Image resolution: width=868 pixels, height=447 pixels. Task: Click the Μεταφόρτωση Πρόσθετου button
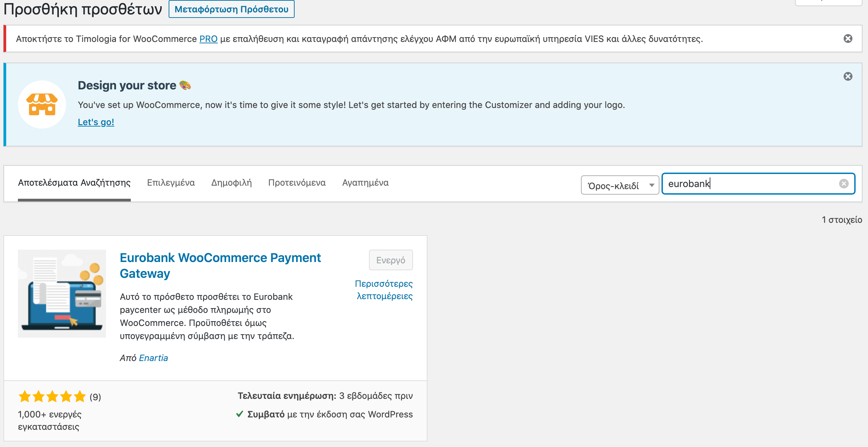[232, 9]
